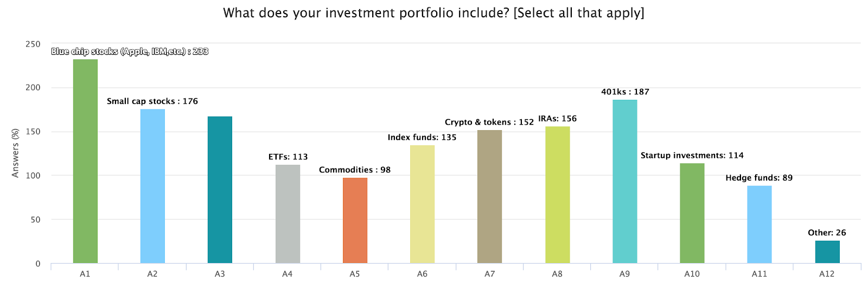Select the short teal Other bar
This screenshot has width=868, height=289.
[x=827, y=252]
